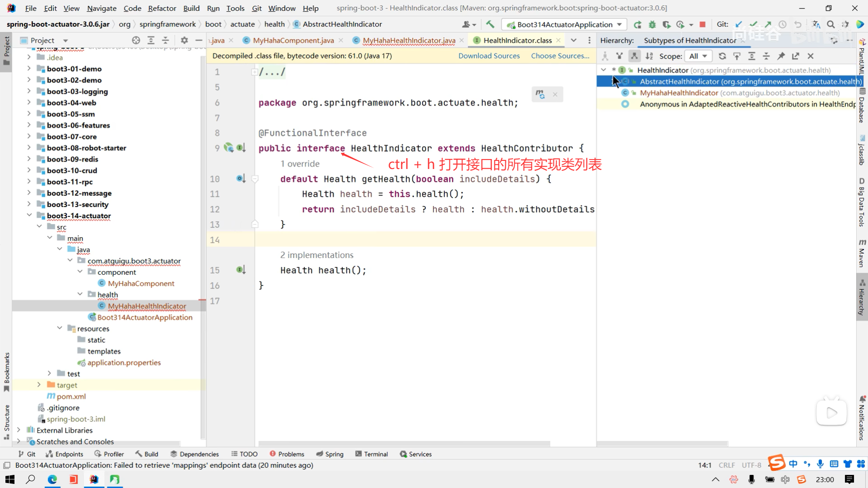Screen dimensions: 868x488
Task: Click the Build project hammer icon
Action: point(490,24)
